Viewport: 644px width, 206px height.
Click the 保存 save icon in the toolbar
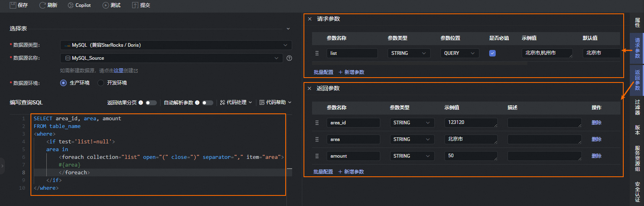click(x=13, y=5)
